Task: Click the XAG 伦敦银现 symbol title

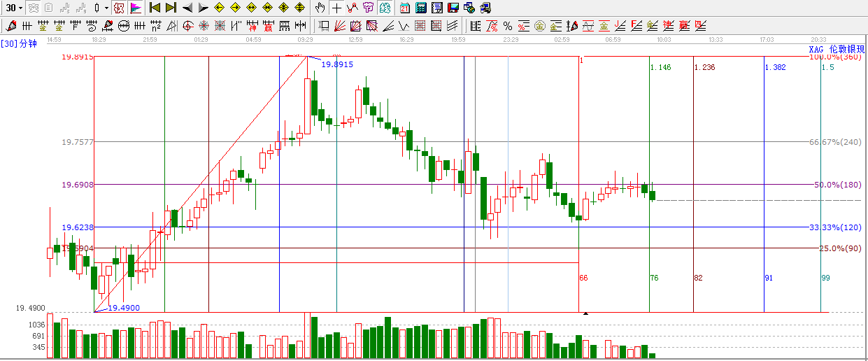Action: coord(837,49)
